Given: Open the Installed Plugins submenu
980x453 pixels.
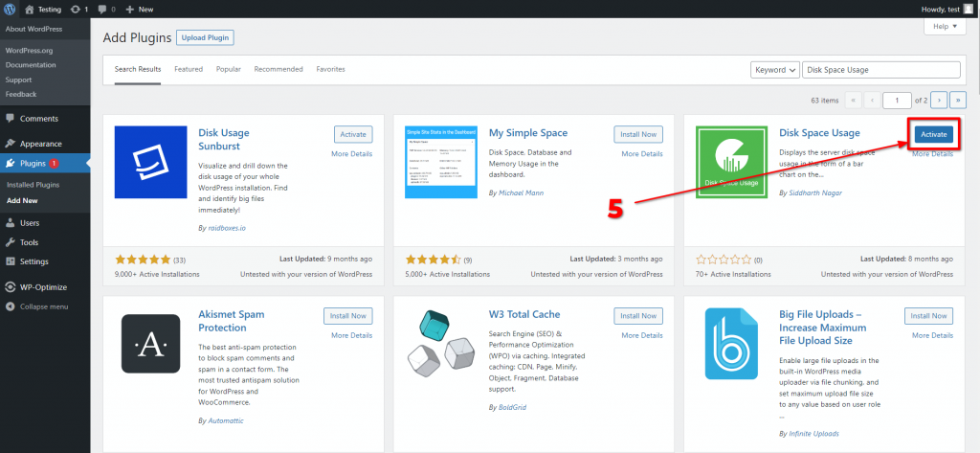Looking at the screenshot, I should 33,185.
